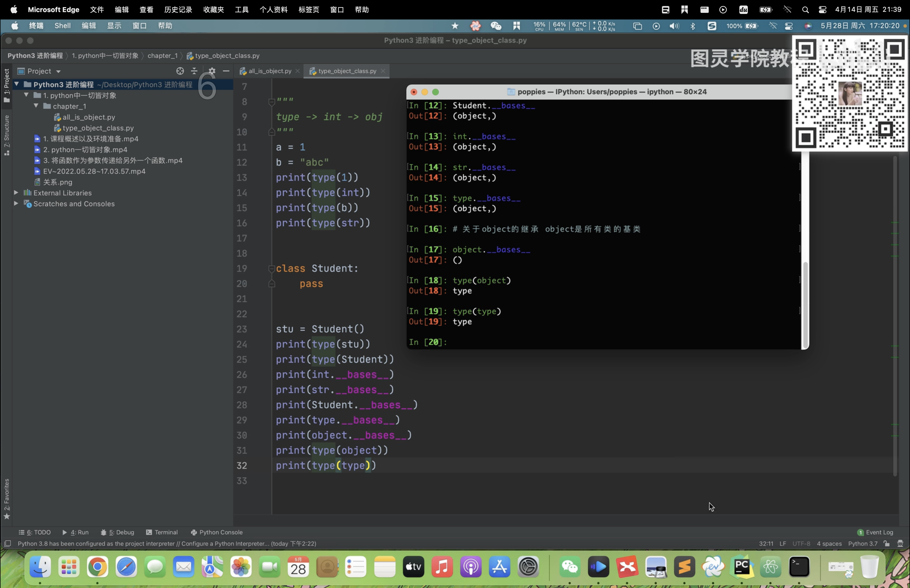The width and height of the screenshot is (910, 588).
Task: Select 3. 将函数作为参数传递给另外一个函数.mp4
Action: coord(113,160)
